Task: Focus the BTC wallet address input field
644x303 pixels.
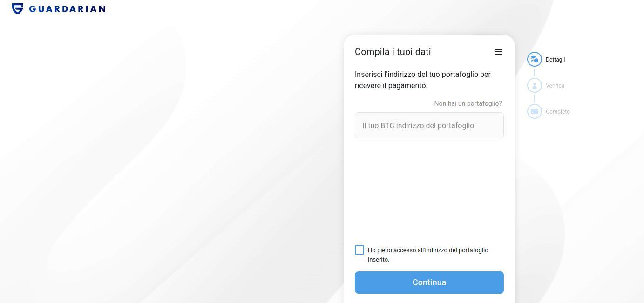Action: pos(429,125)
